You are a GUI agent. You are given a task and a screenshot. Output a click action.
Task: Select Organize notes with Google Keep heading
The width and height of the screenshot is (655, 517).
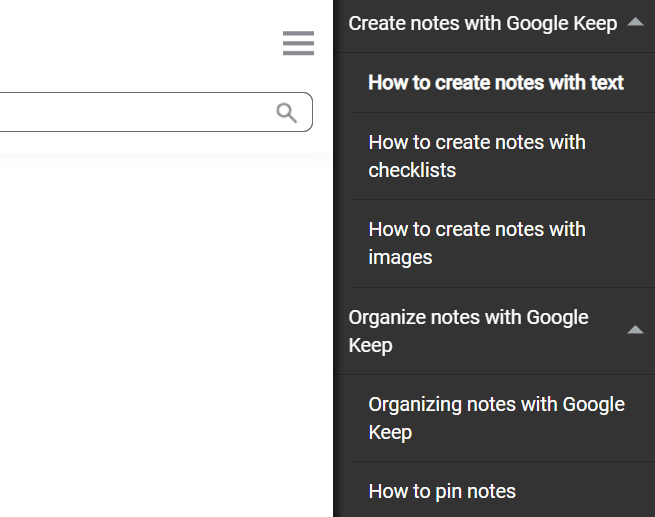pos(468,331)
